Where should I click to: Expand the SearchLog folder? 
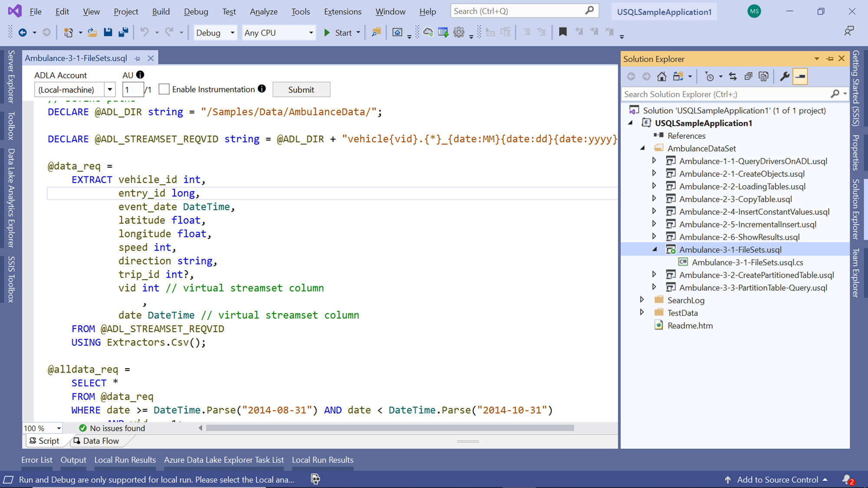642,300
